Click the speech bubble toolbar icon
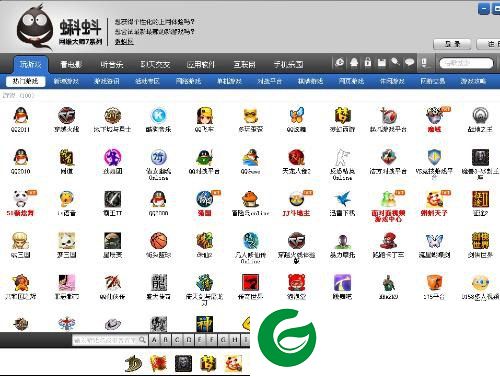This screenshot has height=376, width=500. pos(409,62)
